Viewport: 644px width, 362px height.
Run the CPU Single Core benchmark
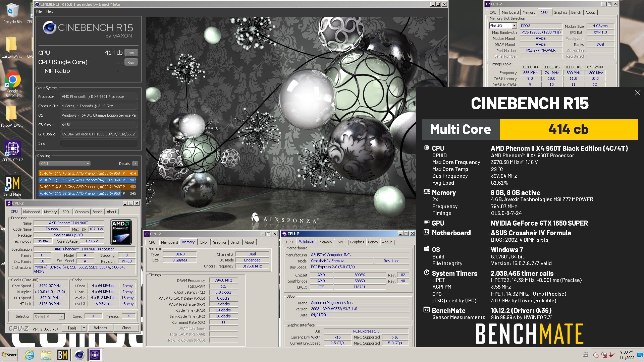[x=131, y=62]
